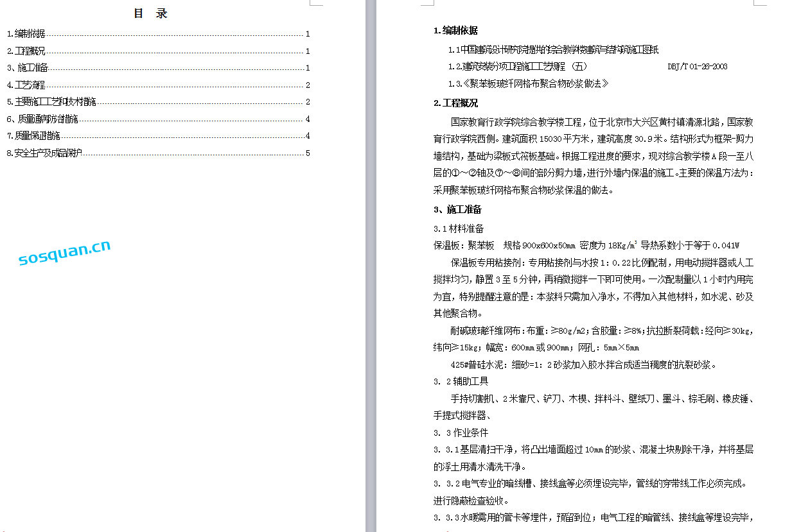Click the 目录 title at the page top
Image resolution: width=792 pixels, height=532 pixels.
(150, 13)
